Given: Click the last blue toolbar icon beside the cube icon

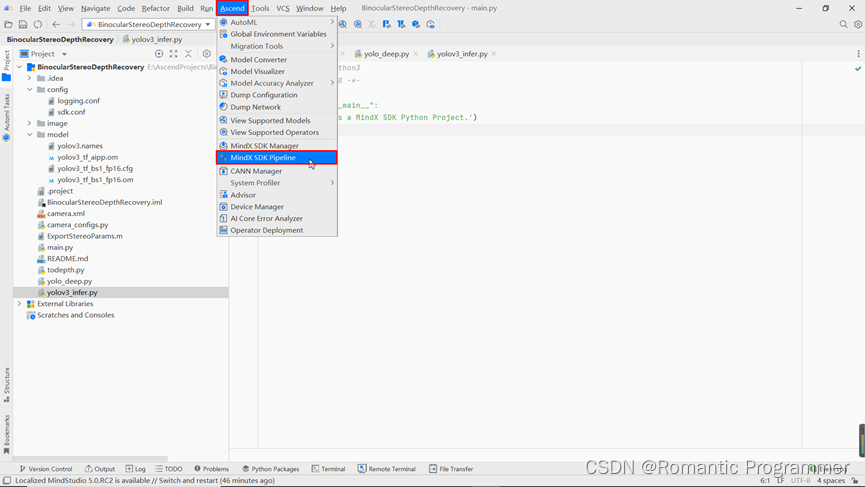Looking at the screenshot, I should [431, 24].
